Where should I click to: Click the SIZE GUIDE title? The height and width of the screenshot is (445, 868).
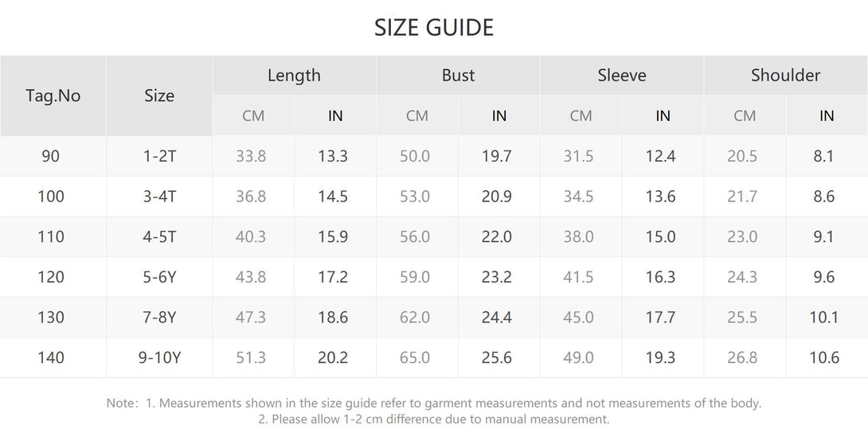point(434,28)
